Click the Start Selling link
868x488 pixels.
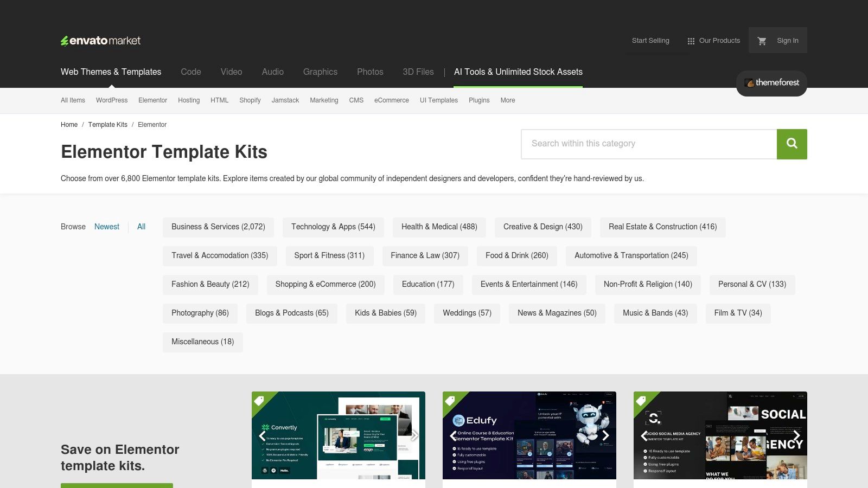650,40
